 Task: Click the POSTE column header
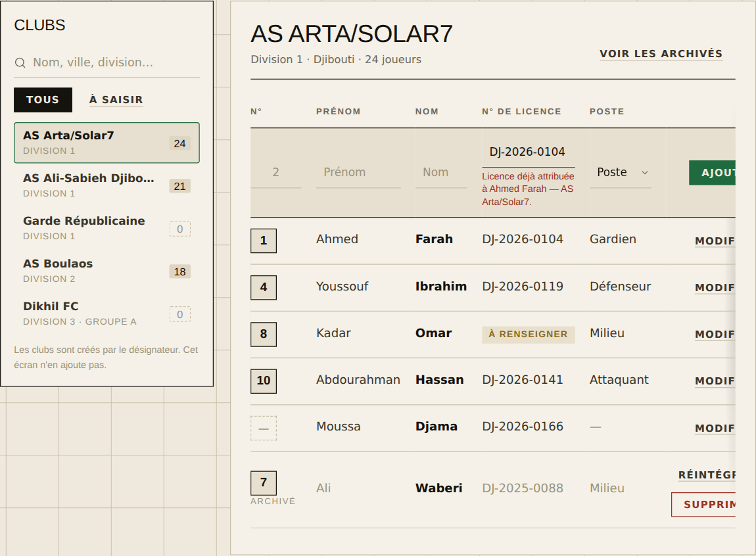[607, 112]
